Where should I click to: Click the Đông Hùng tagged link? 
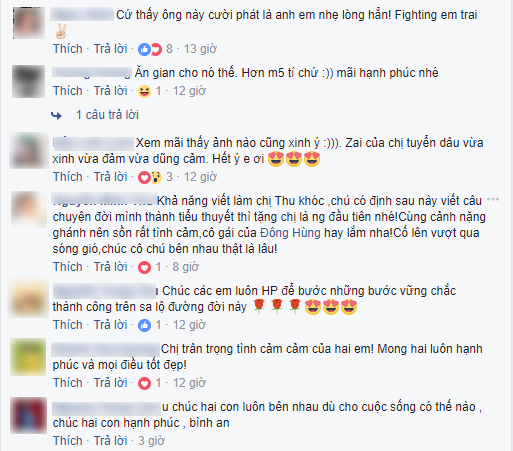290,233
